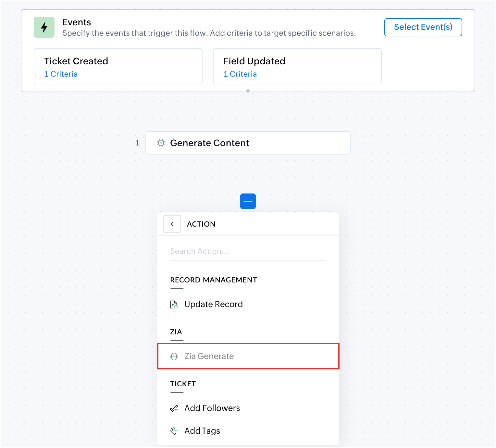Image resolution: width=496 pixels, height=448 pixels.
Task: Click the Add Tags tag icon
Action: 174,431
